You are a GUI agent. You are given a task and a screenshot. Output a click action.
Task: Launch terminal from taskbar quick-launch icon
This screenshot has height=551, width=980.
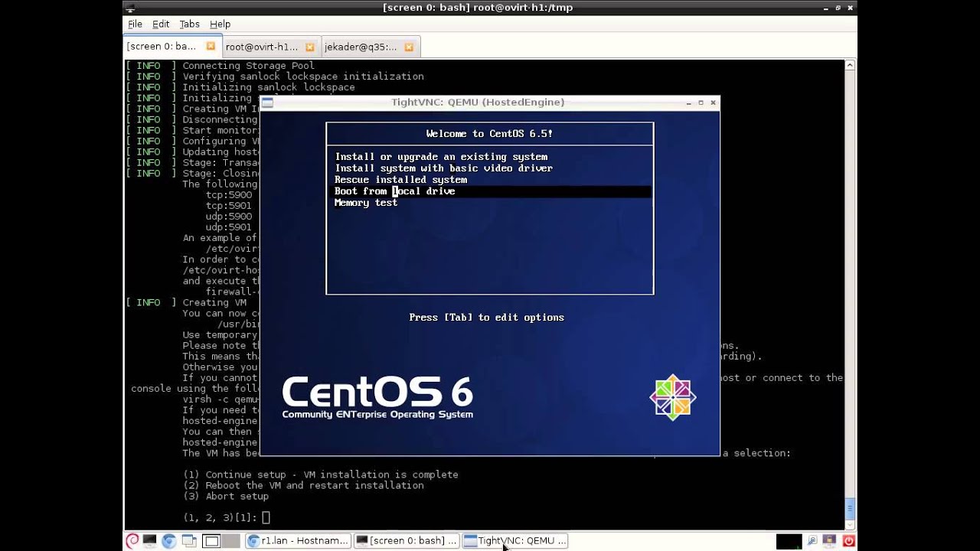[150, 541]
